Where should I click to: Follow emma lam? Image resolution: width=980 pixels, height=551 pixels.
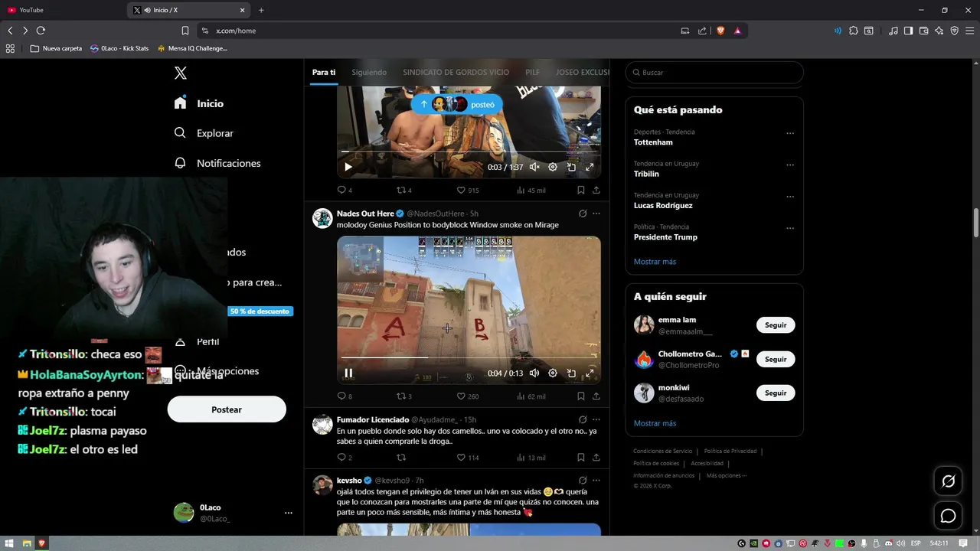click(x=776, y=325)
